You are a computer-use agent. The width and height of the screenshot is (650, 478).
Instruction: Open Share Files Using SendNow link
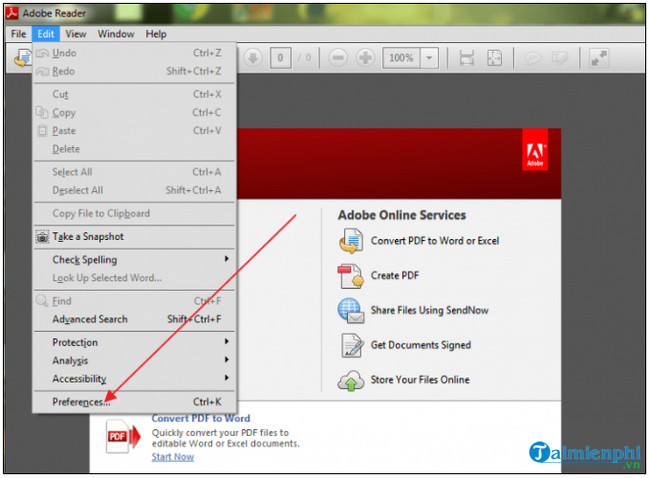[x=429, y=311]
